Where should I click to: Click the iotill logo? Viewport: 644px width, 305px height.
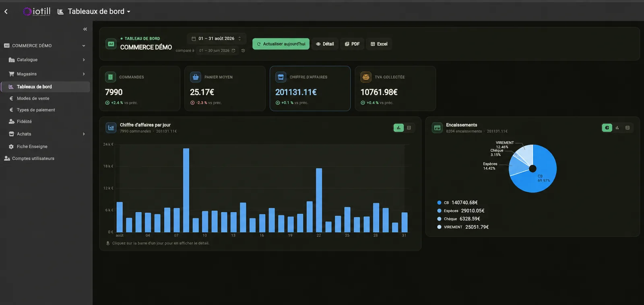tap(37, 11)
